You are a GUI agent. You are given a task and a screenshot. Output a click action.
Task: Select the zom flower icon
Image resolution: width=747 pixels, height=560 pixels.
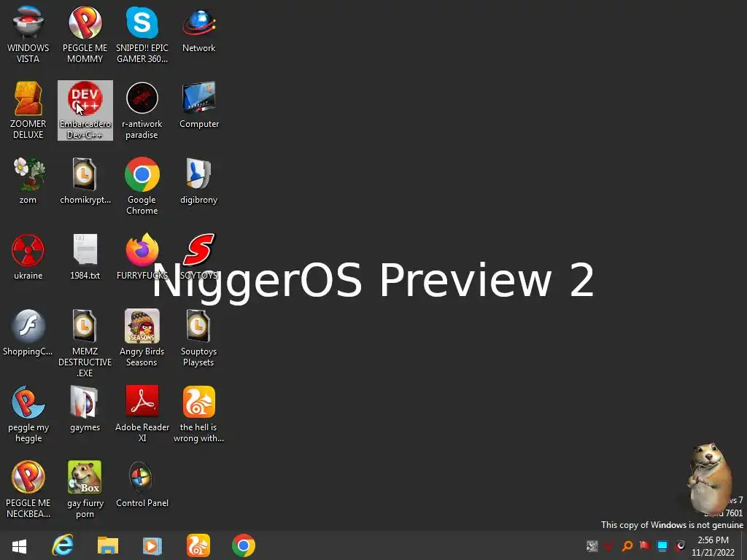[x=28, y=181]
